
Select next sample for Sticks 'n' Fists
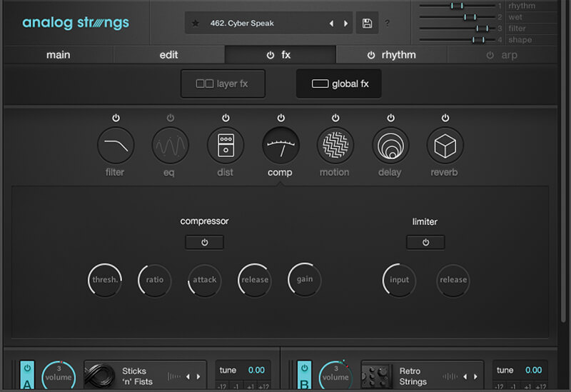click(x=198, y=376)
